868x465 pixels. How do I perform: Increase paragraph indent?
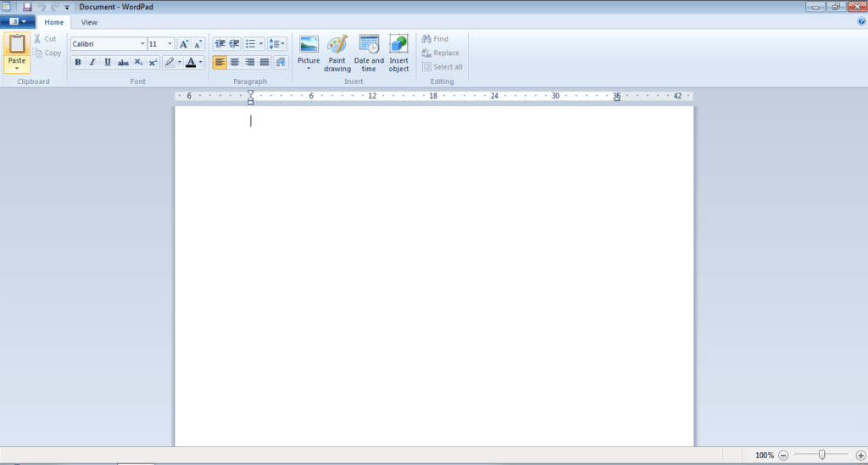click(235, 43)
